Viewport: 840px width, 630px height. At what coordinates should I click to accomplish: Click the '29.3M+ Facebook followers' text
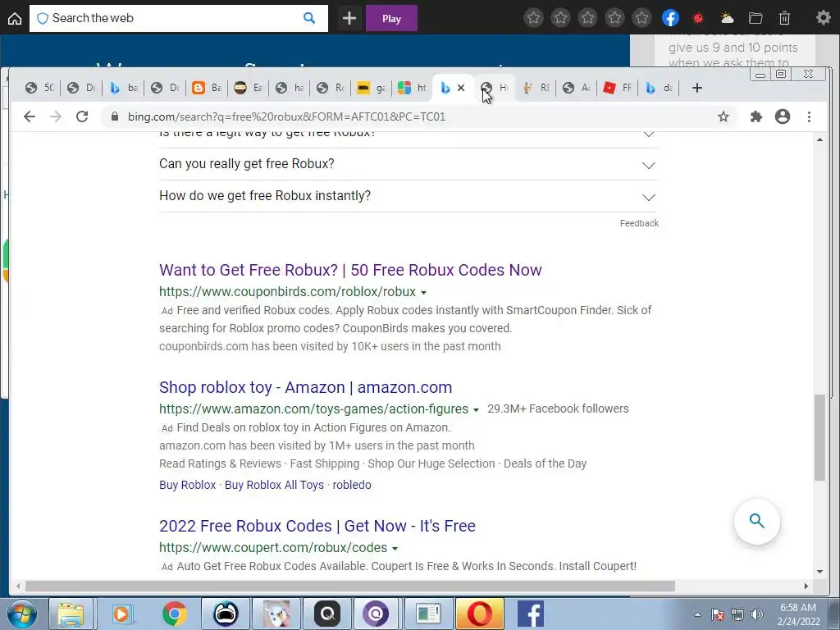[558, 409]
